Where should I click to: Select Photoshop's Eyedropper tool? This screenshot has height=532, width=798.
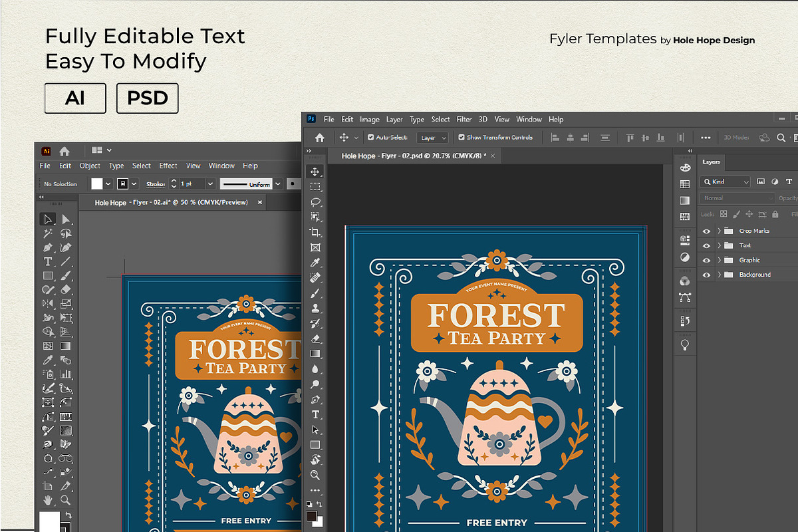(315, 263)
